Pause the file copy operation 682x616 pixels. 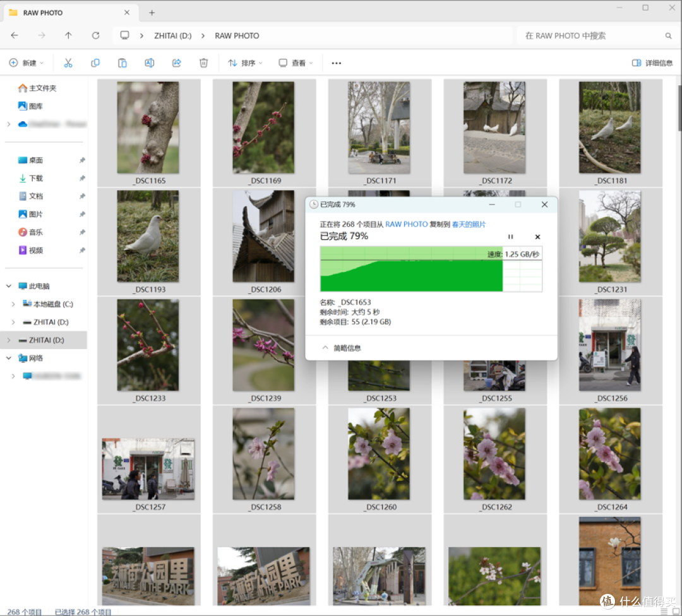pos(511,237)
